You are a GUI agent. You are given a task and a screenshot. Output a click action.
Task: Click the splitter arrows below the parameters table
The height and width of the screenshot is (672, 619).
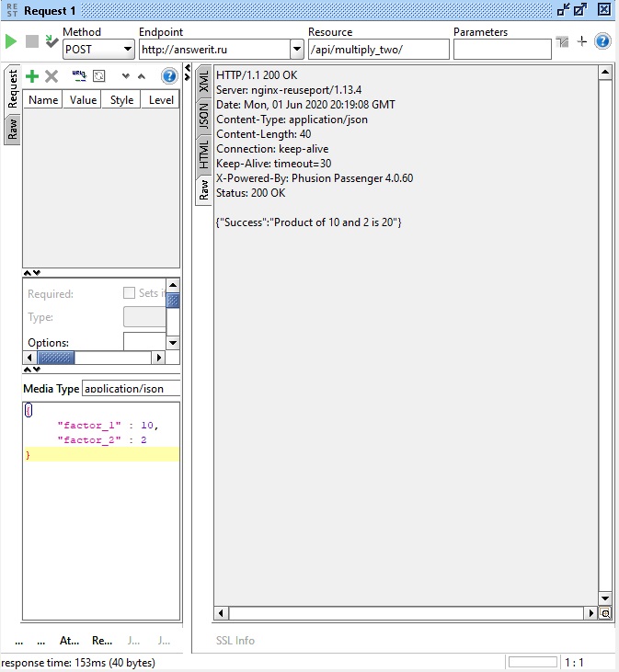point(32,273)
